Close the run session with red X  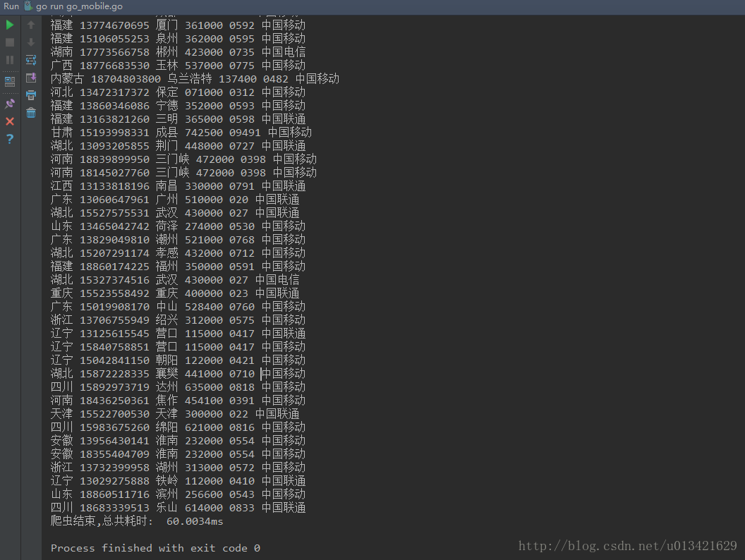pos(9,121)
